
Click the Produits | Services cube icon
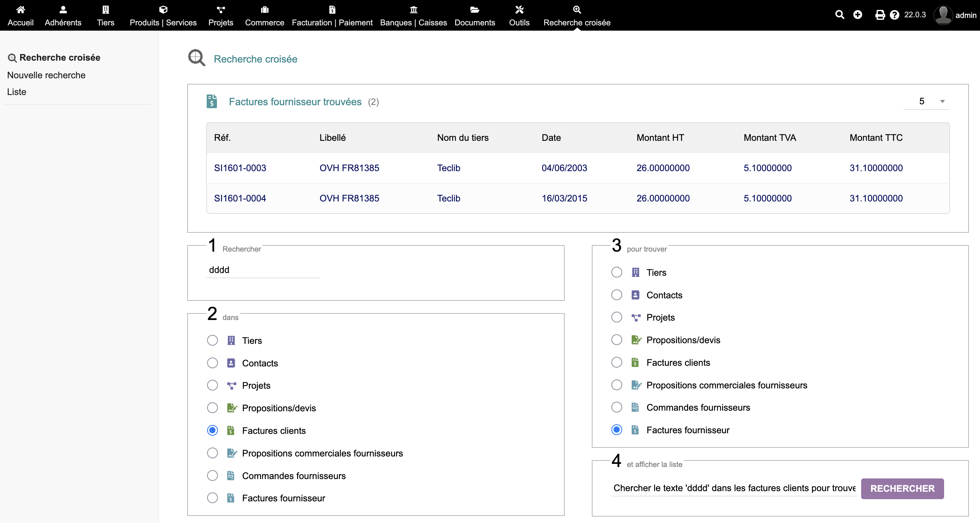[163, 10]
